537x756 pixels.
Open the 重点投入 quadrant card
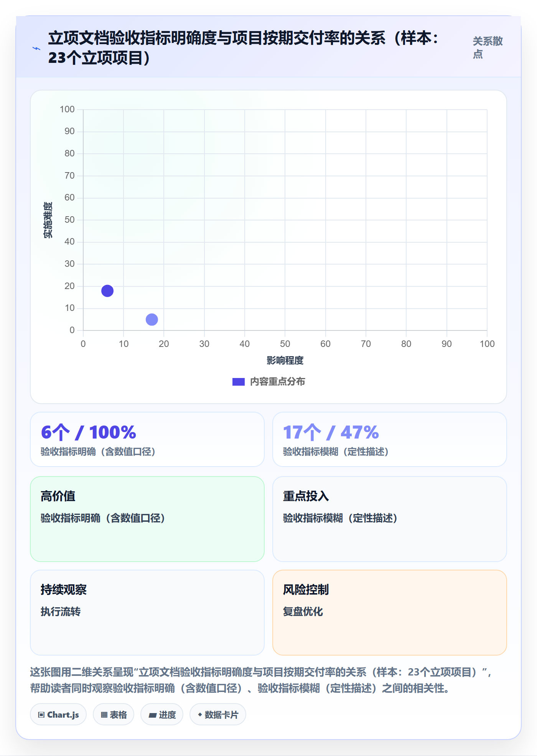point(390,519)
